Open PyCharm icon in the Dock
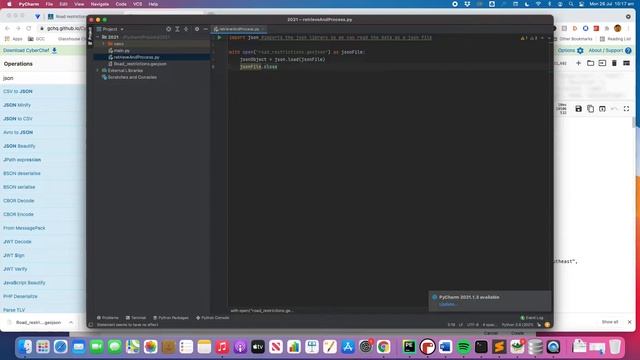The image size is (640, 360). (409, 347)
